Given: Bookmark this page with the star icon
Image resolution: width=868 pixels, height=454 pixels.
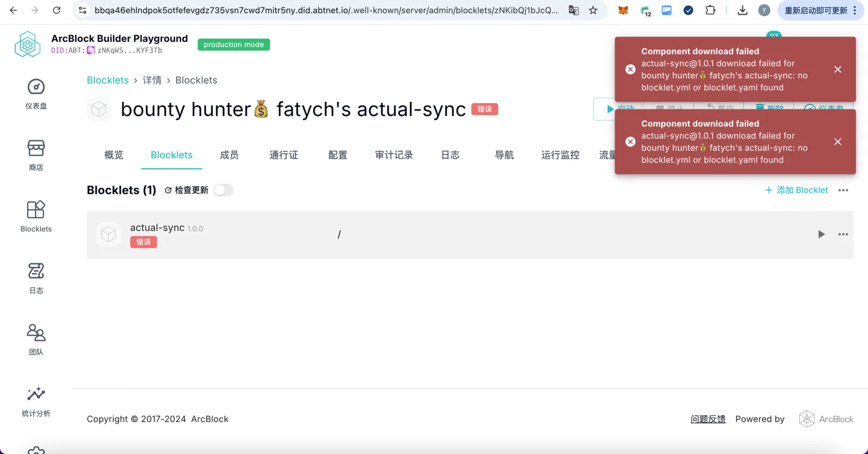Looking at the screenshot, I should click(x=593, y=10).
